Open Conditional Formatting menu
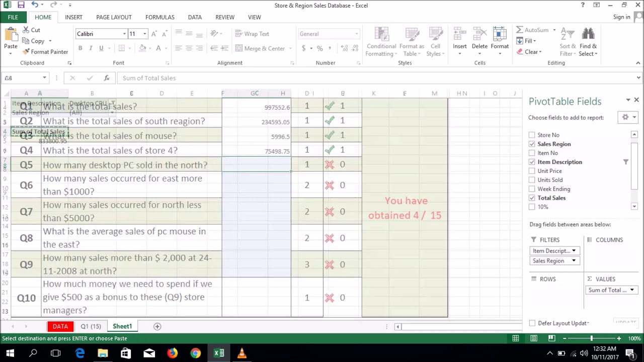 (381, 42)
